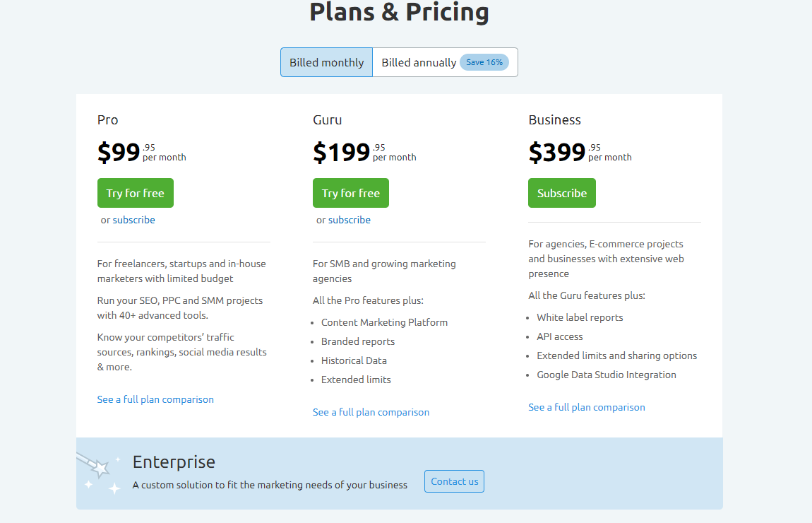The image size is (812, 523).
Task: Click the Pro plan title
Action: click(108, 120)
